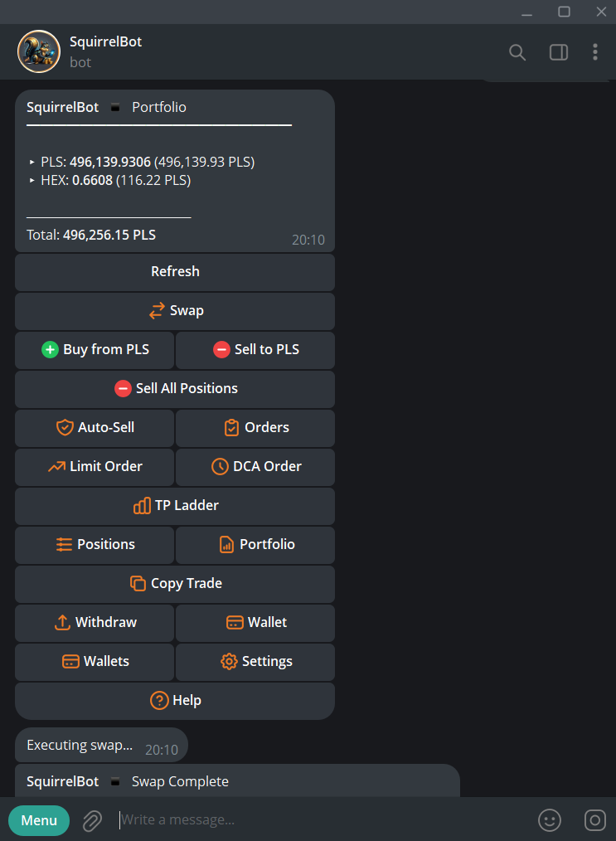The height and width of the screenshot is (841, 616).
Task: Click the Portfolio link in the bot message header
Action: pyautogui.click(x=159, y=107)
